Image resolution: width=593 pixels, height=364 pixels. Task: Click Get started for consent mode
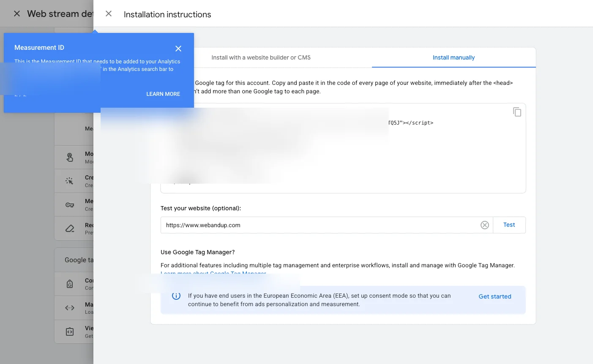(x=495, y=296)
